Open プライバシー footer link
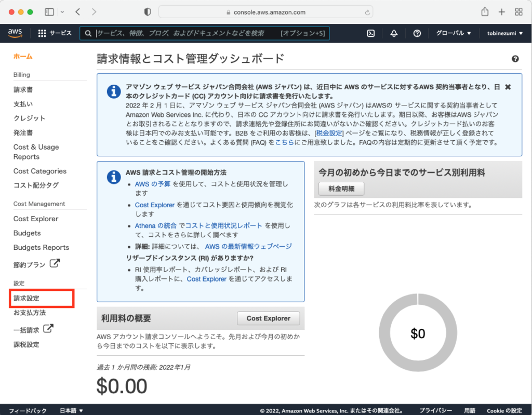 tap(435, 411)
